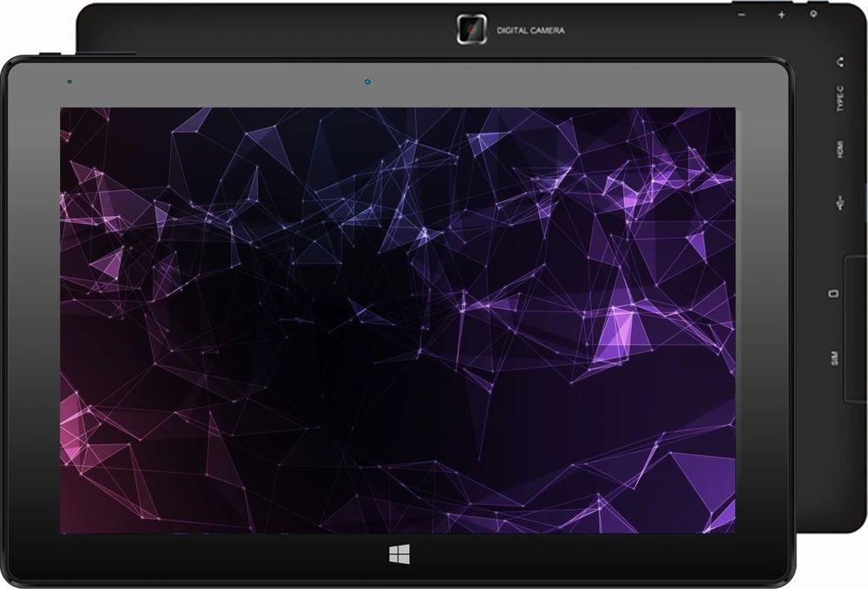Click the power symbol on back corner
Screen dimensions: 868x589
[x=813, y=13]
